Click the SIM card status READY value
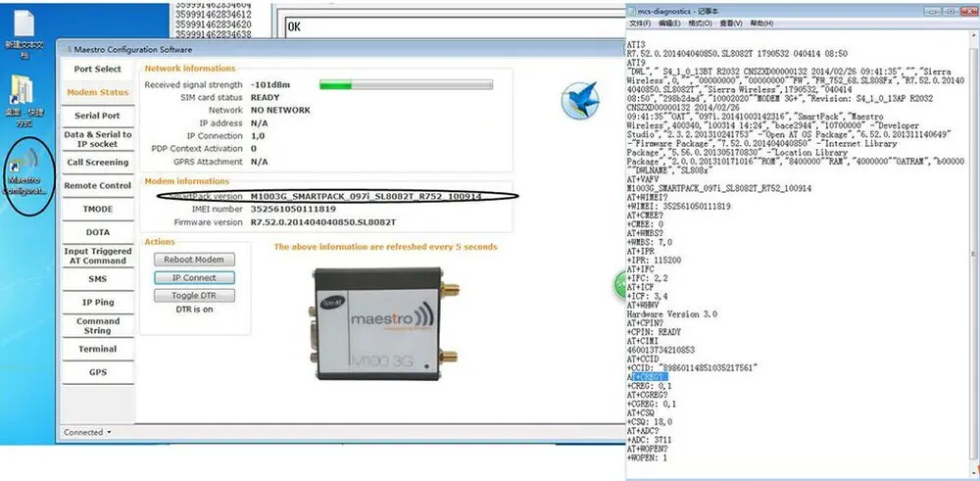This screenshot has width=980, height=481. pyautogui.click(x=265, y=97)
